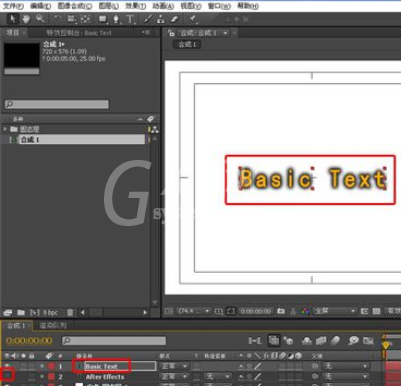Toggle always preview this view icon
The height and width of the screenshot is (386, 401).
pyautogui.click(x=169, y=311)
